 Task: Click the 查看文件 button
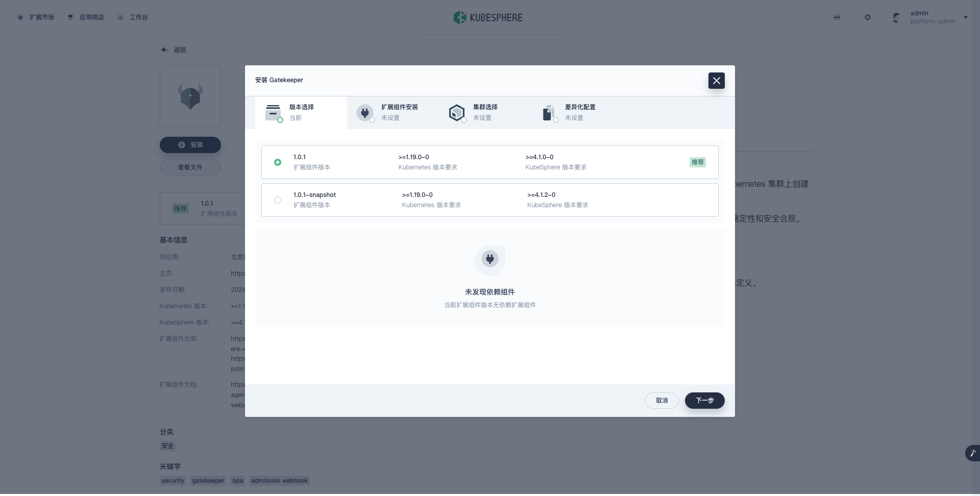click(x=190, y=167)
